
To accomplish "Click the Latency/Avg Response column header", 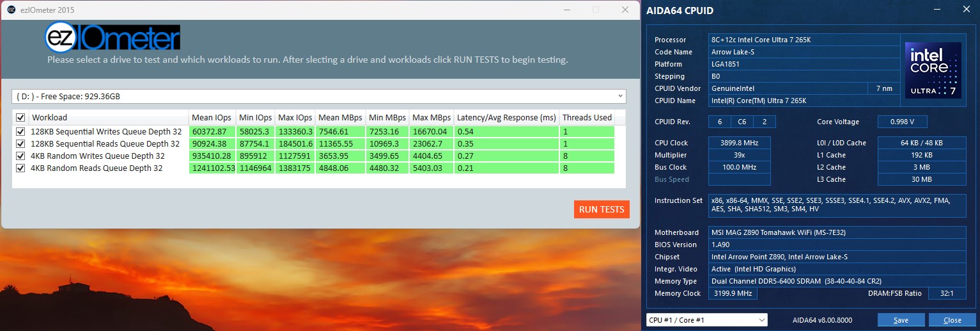I will point(506,118).
